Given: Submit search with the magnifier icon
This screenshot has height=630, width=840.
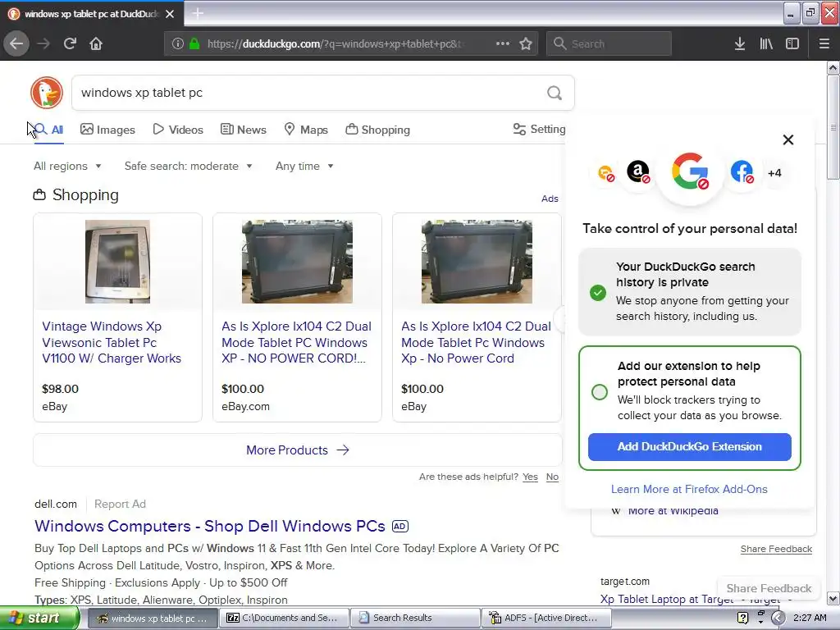Looking at the screenshot, I should point(555,94).
